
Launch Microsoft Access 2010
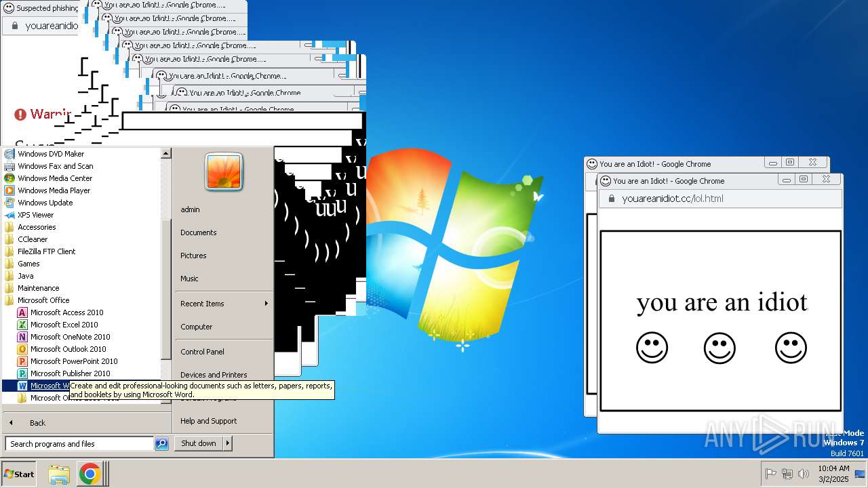(66, 312)
